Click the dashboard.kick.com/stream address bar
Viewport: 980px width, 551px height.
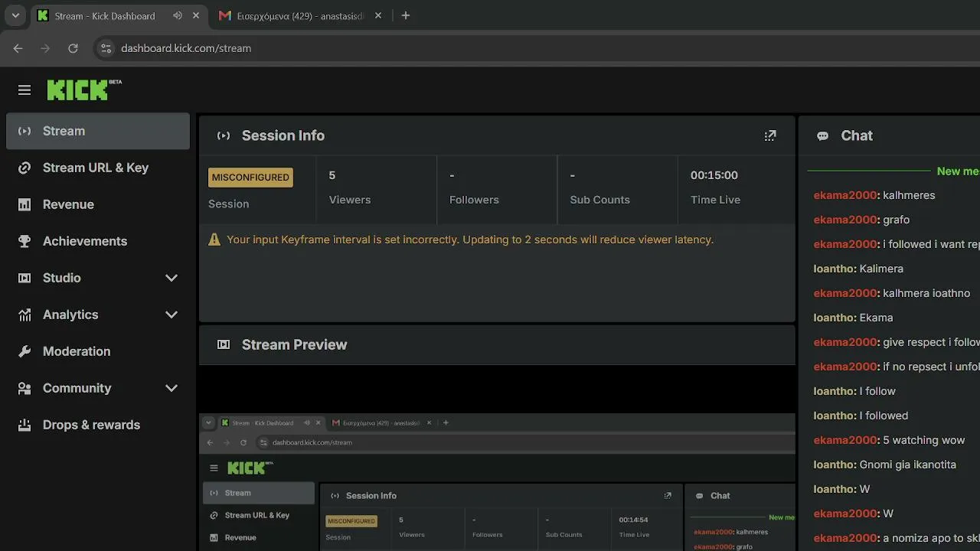tap(536, 48)
